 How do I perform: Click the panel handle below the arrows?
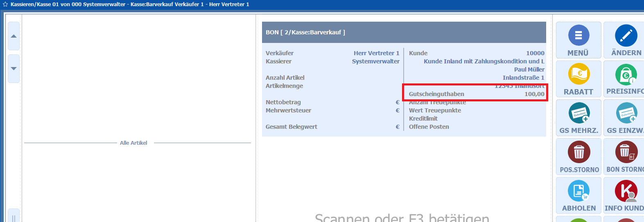14,217
